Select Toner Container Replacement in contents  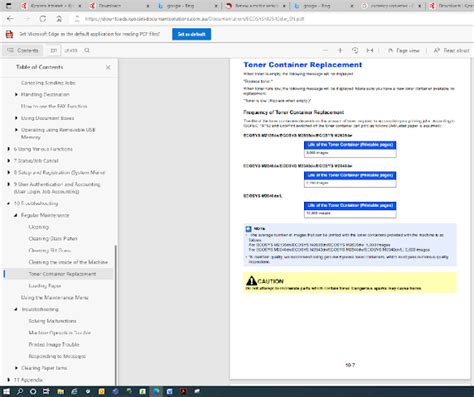pos(62,274)
